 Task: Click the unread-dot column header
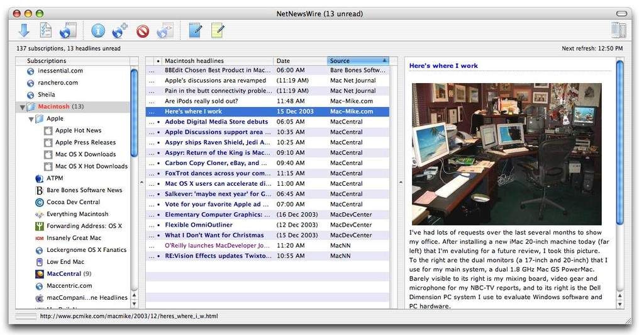click(158, 61)
